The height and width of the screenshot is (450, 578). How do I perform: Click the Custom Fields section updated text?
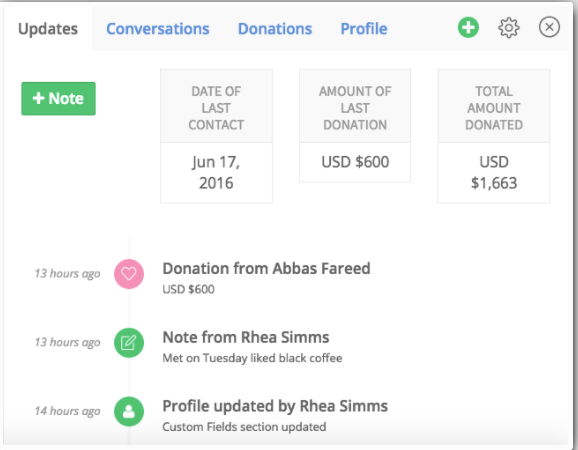[244, 427]
